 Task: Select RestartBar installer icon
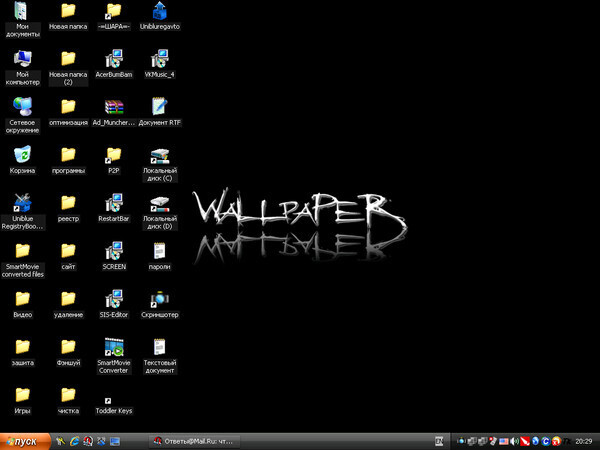114,208
